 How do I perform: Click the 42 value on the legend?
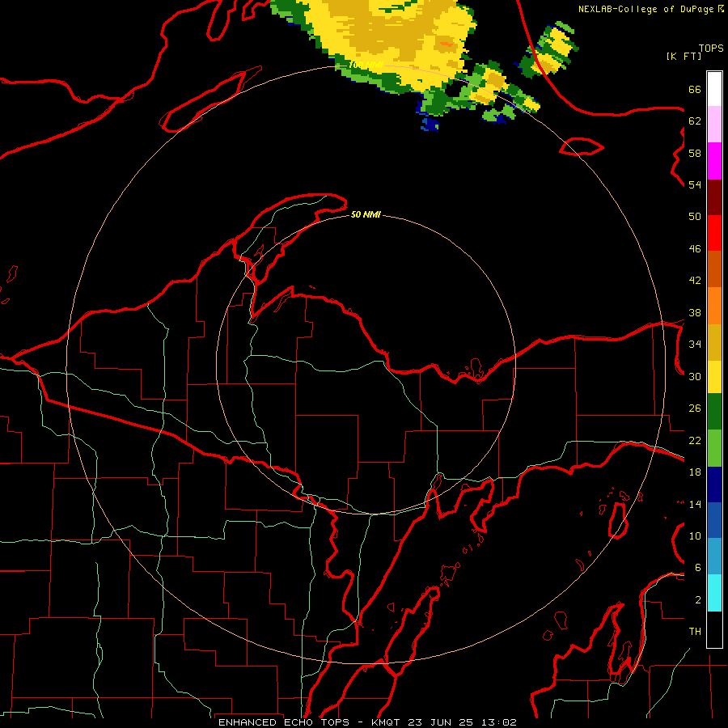point(695,281)
